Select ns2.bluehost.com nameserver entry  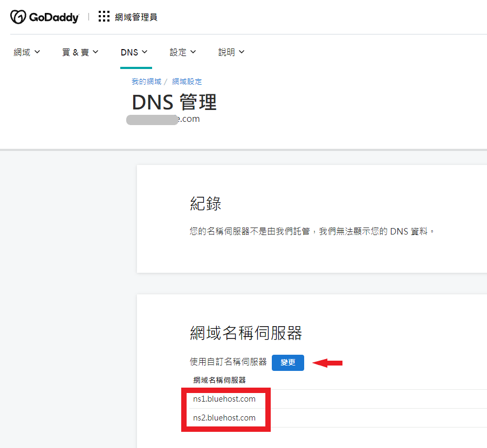click(224, 418)
